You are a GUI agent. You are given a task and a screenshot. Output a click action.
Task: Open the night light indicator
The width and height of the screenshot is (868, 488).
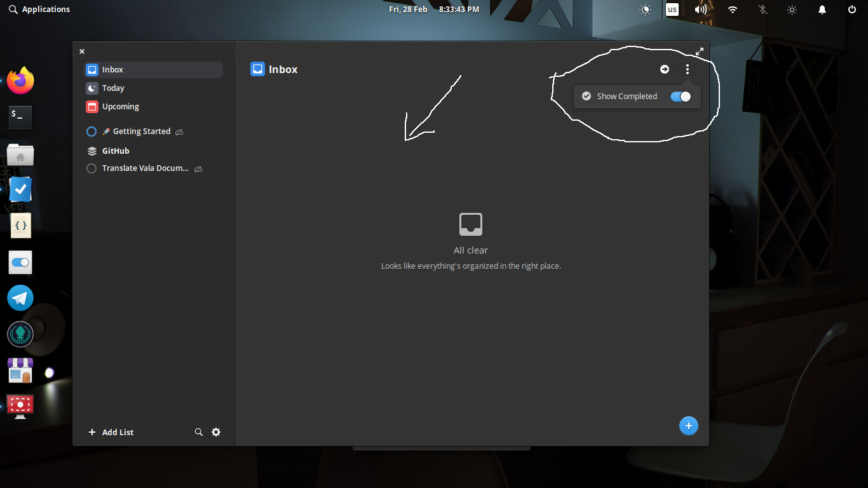pos(646,10)
